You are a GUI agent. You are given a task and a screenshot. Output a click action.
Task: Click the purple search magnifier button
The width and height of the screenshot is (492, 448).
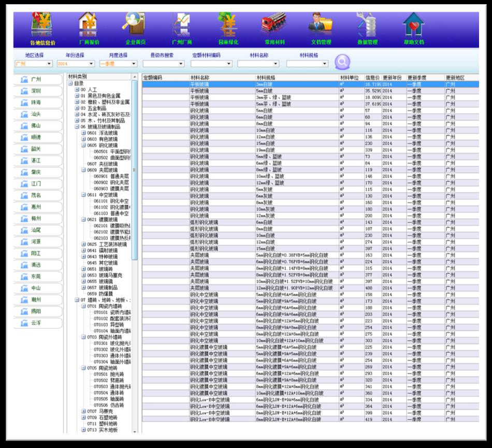(x=342, y=62)
